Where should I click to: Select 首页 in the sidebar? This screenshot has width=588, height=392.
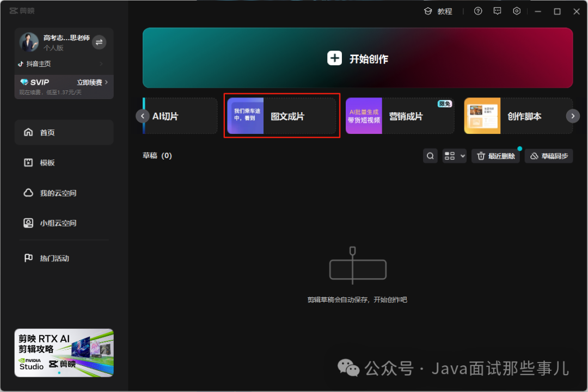point(64,132)
